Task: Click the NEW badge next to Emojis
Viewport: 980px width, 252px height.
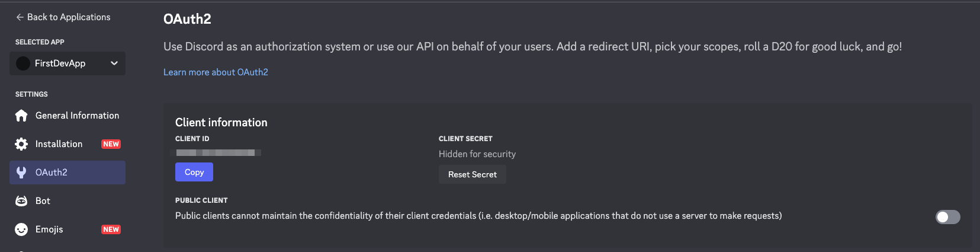Action: [111, 229]
